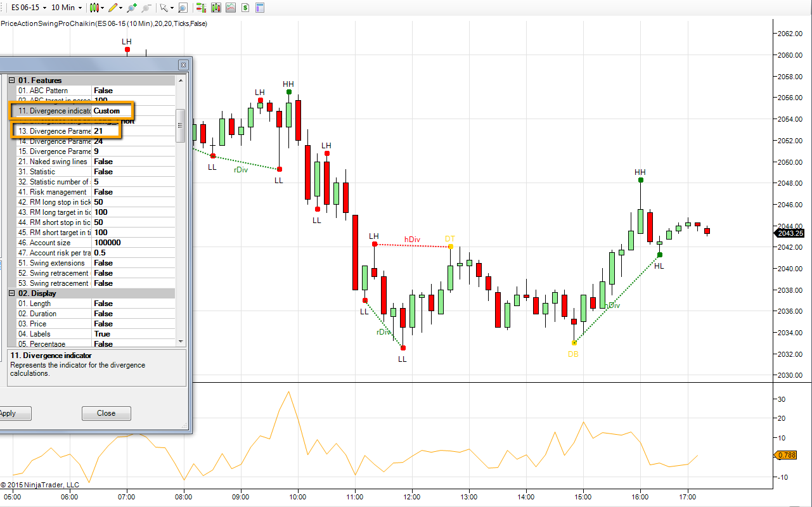Select the '03. Price' display row
Viewport: 812px width, 507px height.
click(x=95, y=324)
